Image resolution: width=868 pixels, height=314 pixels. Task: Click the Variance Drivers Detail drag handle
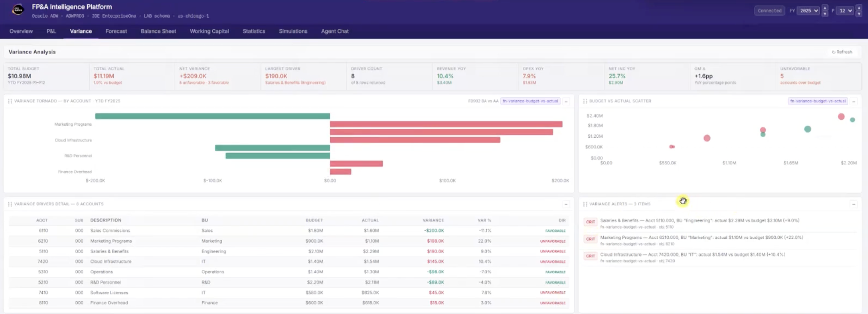10,204
